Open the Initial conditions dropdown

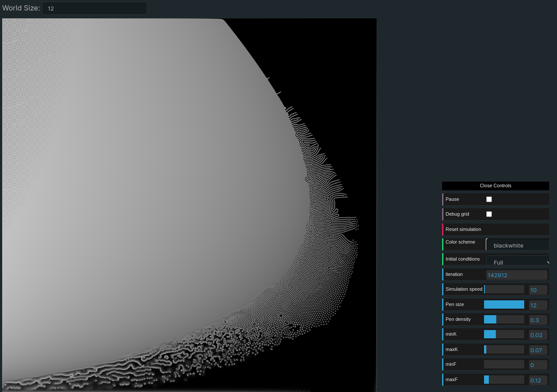click(518, 260)
